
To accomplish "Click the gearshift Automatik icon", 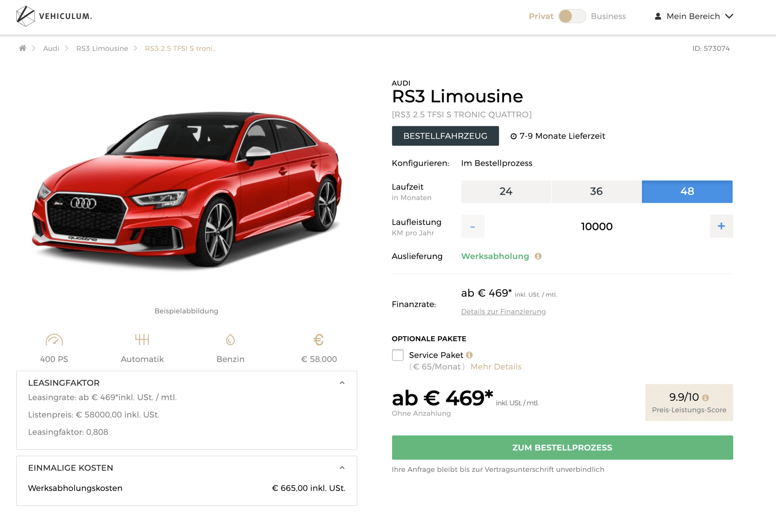I will point(142,339).
